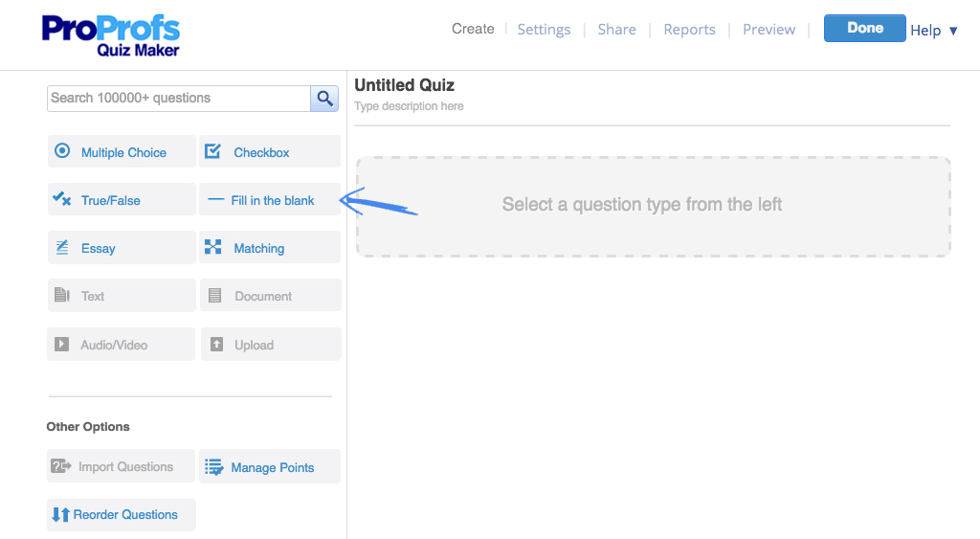Viewport: 980px width, 539px height.
Task: Add a True/False question via its icon
Action: click(61, 199)
